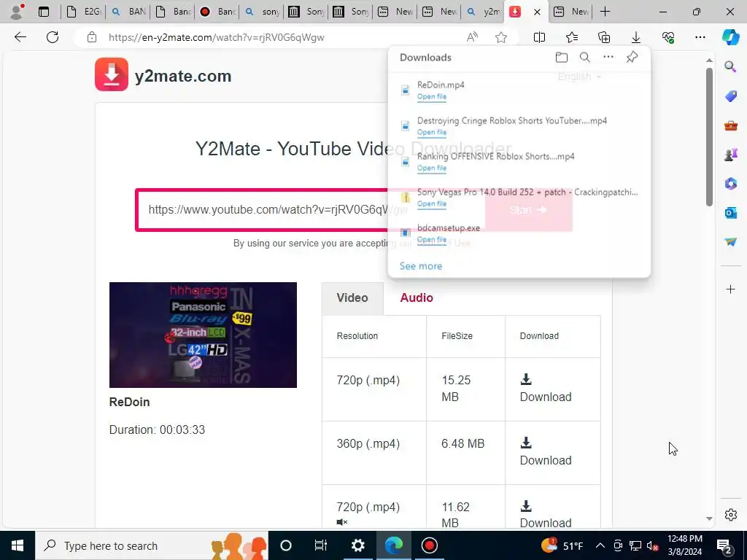
Task: Open sidebar settings gear icon
Action: coord(730,515)
